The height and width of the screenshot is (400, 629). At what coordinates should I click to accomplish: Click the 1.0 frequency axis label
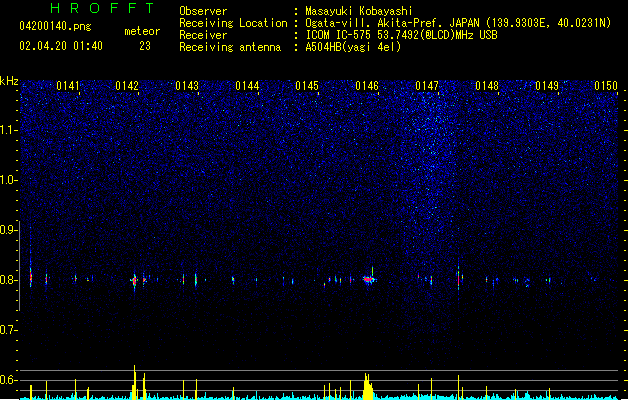[8, 180]
